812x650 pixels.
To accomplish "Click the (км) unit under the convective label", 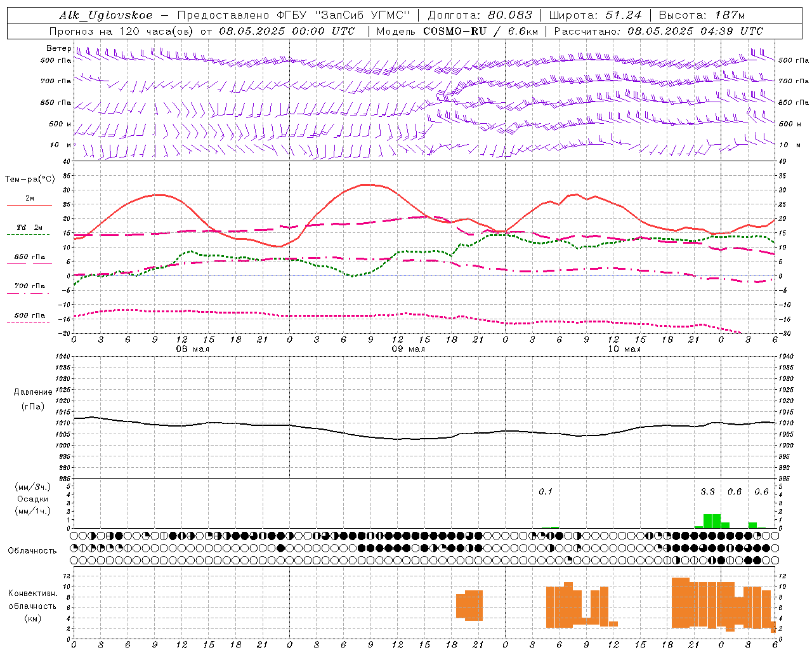I will pos(33,618).
